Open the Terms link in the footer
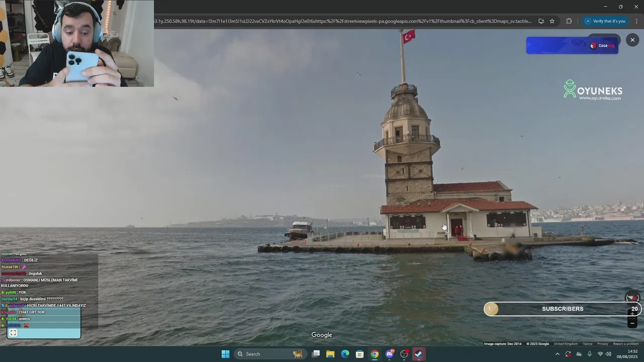 tap(587, 344)
